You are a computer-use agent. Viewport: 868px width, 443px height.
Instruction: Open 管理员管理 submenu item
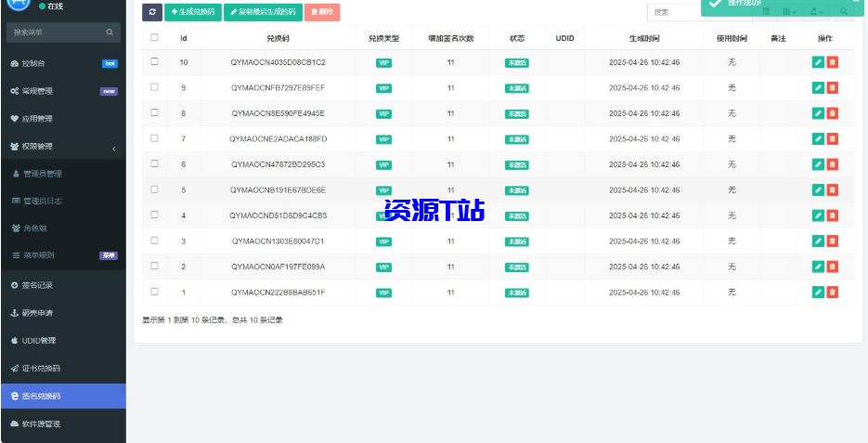click(63, 174)
